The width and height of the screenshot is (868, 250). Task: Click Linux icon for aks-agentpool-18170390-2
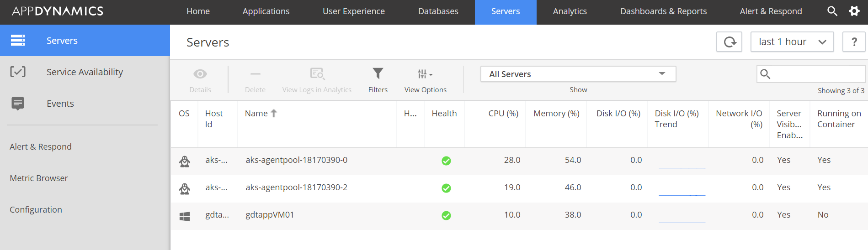[x=185, y=188]
